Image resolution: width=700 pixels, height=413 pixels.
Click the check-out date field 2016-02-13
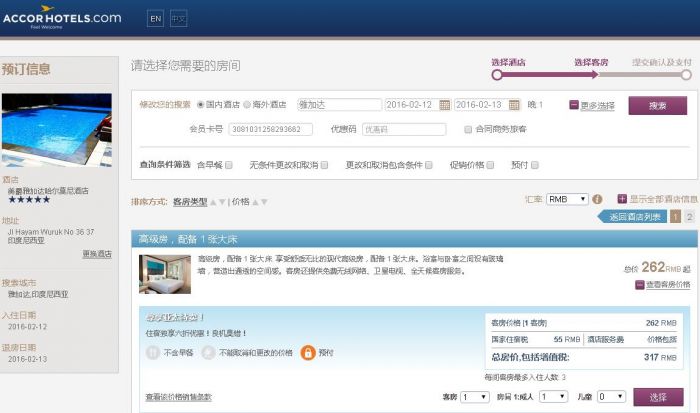tap(481, 105)
